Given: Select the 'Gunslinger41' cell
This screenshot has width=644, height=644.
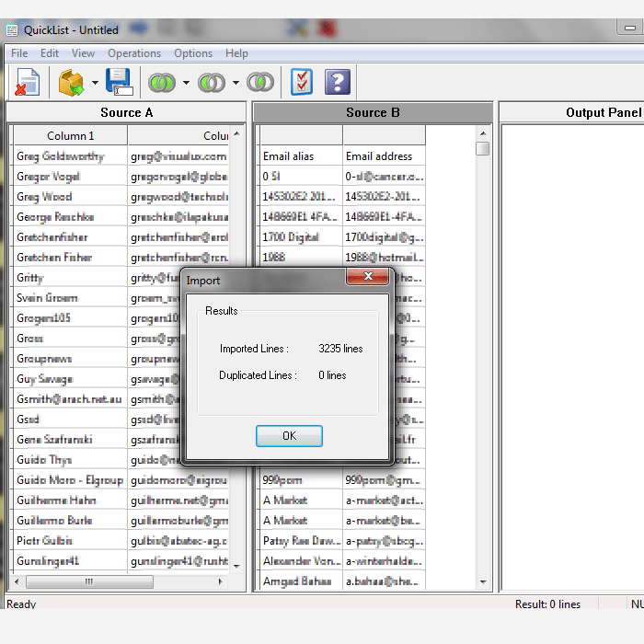Looking at the screenshot, I should [x=70, y=560].
